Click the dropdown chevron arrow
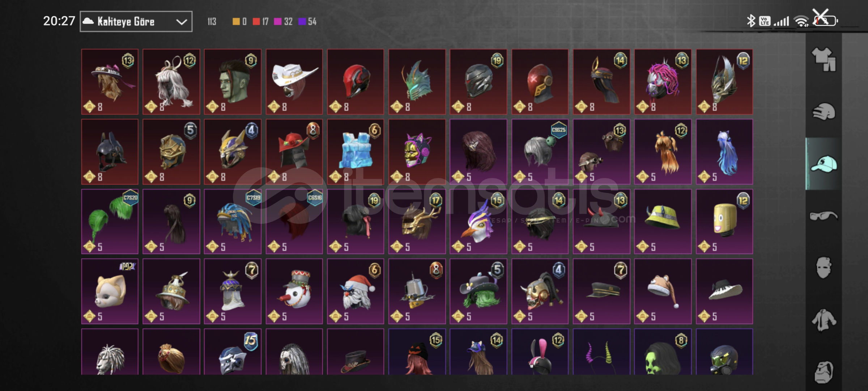 point(181,22)
